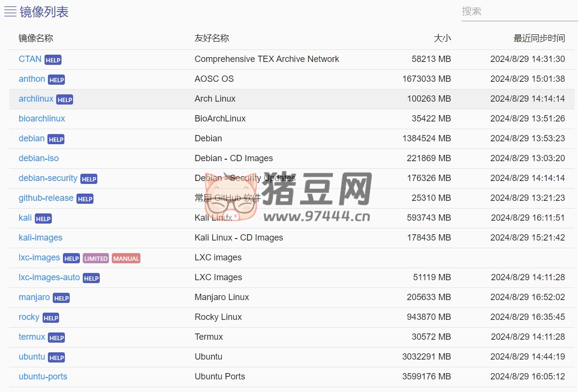Open the kali mirror link
The image size is (578, 392).
coord(25,218)
